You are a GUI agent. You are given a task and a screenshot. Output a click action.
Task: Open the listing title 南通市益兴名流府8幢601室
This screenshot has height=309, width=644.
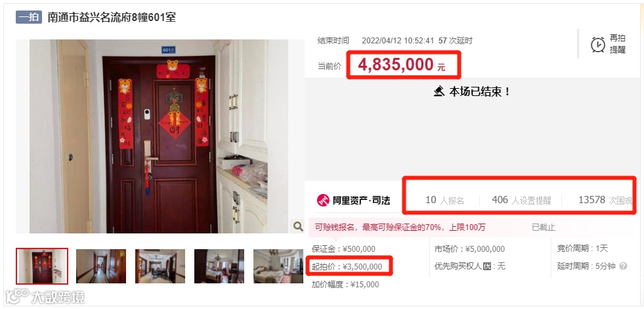pos(112,17)
